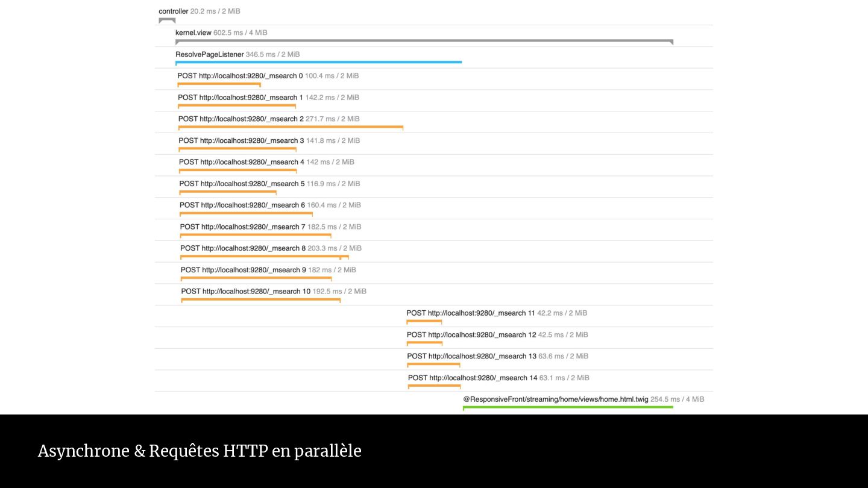Click the kernel.view gray duration bar
The image size is (868, 488).
(x=424, y=41)
